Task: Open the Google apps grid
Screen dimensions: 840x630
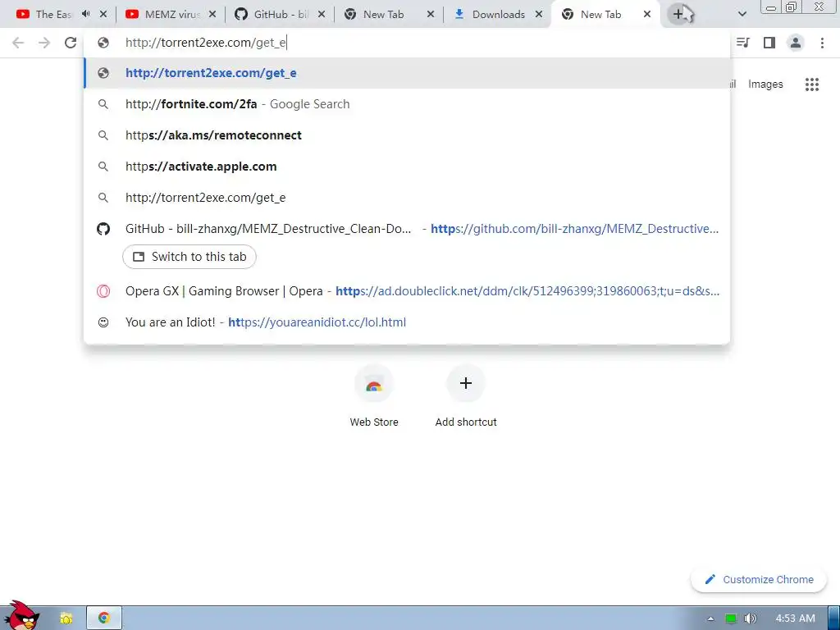Action: click(x=812, y=84)
